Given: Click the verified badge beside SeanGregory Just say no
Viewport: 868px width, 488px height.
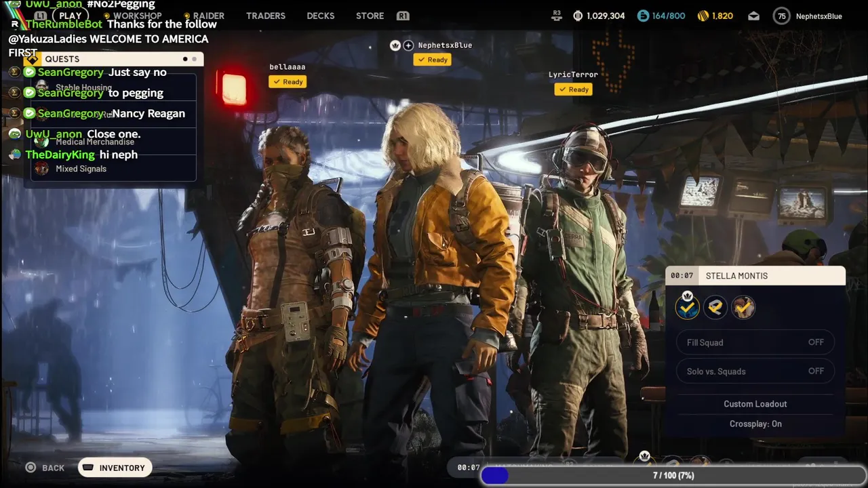Looking at the screenshot, I should (30, 72).
